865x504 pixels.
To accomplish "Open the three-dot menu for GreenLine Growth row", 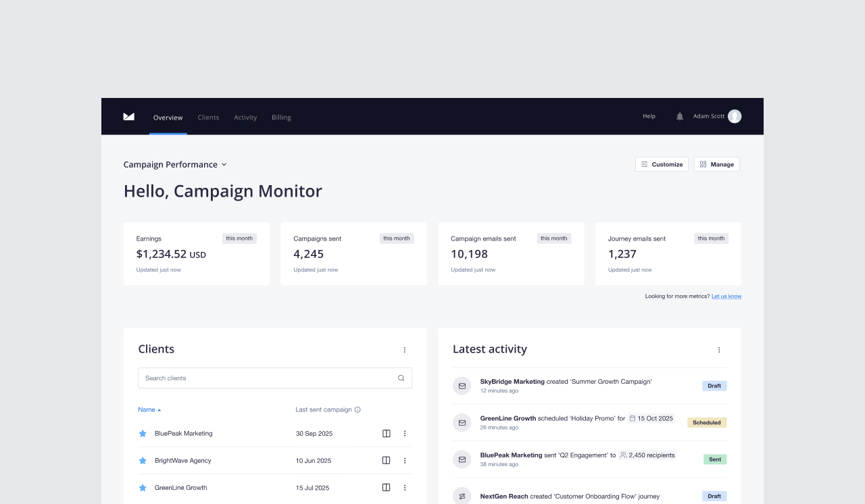I will pyautogui.click(x=405, y=488).
